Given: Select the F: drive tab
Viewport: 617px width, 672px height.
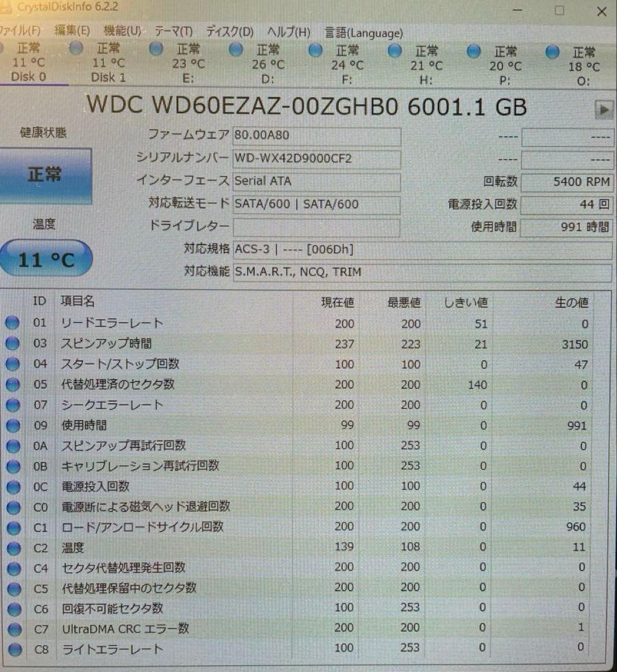Looking at the screenshot, I should point(346,65).
